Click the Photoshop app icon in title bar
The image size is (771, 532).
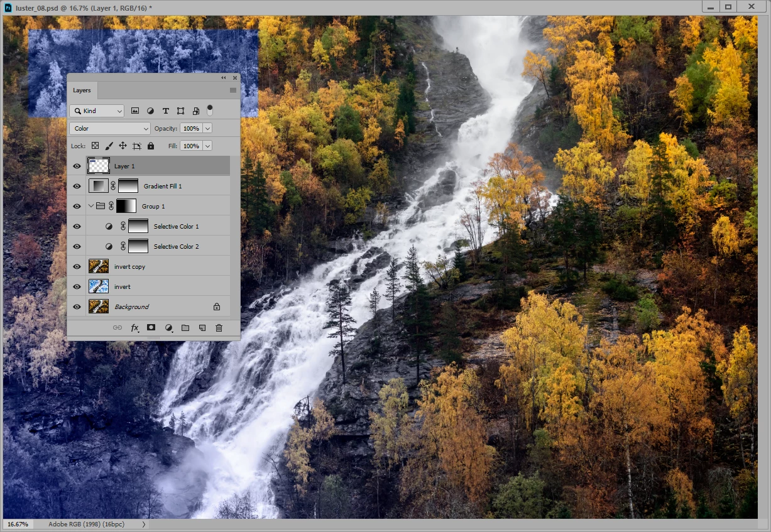pos(8,7)
